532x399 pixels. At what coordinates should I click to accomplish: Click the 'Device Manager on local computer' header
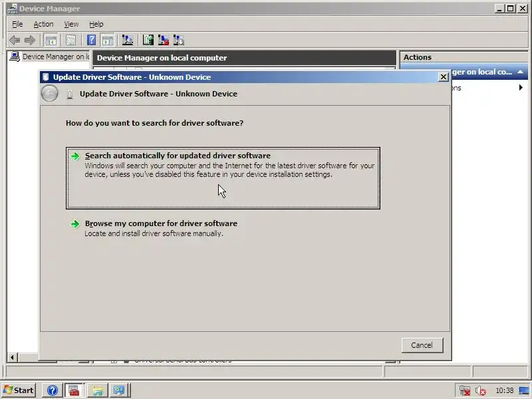[244, 58]
